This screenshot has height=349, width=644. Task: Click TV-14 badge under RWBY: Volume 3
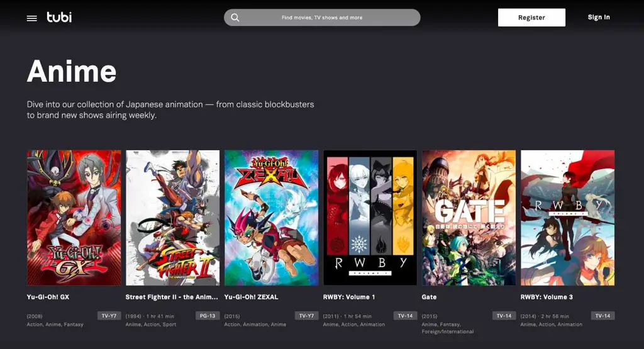click(602, 316)
